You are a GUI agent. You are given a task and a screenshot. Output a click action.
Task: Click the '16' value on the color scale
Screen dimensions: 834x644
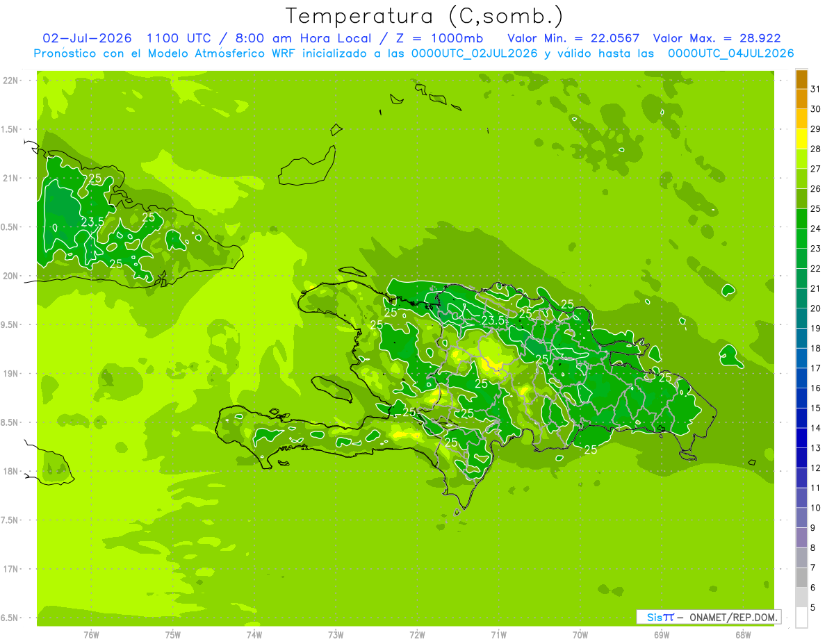pyautogui.click(x=816, y=388)
